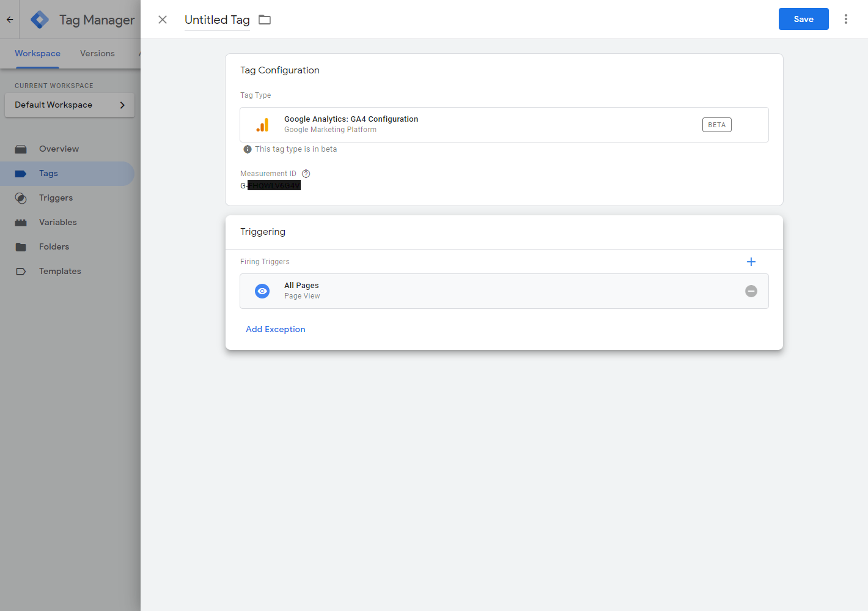Open the folder icon next to Untitled Tag
The height and width of the screenshot is (611, 868).
(x=265, y=20)
